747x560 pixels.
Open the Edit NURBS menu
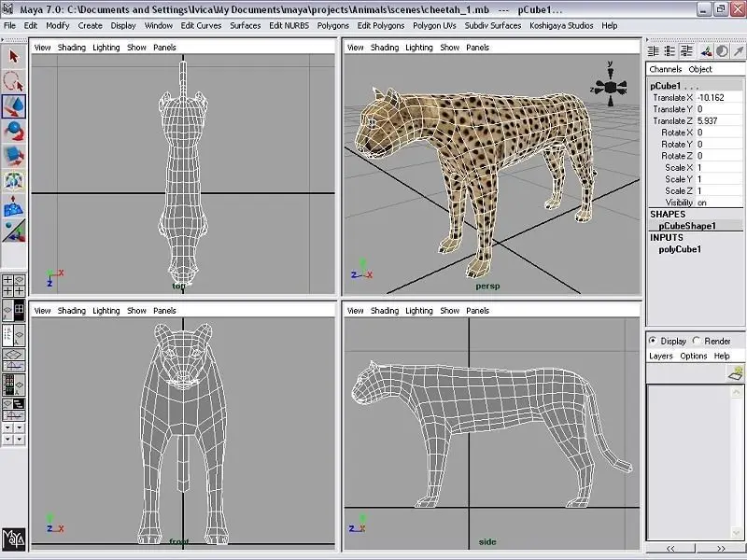pyautogui.click(x=289, y=26)
